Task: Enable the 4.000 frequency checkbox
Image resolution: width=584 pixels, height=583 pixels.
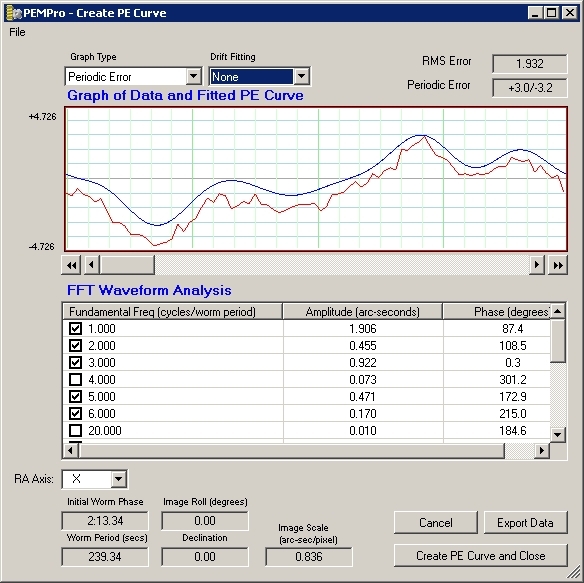Action: click(x=76, y=380)
